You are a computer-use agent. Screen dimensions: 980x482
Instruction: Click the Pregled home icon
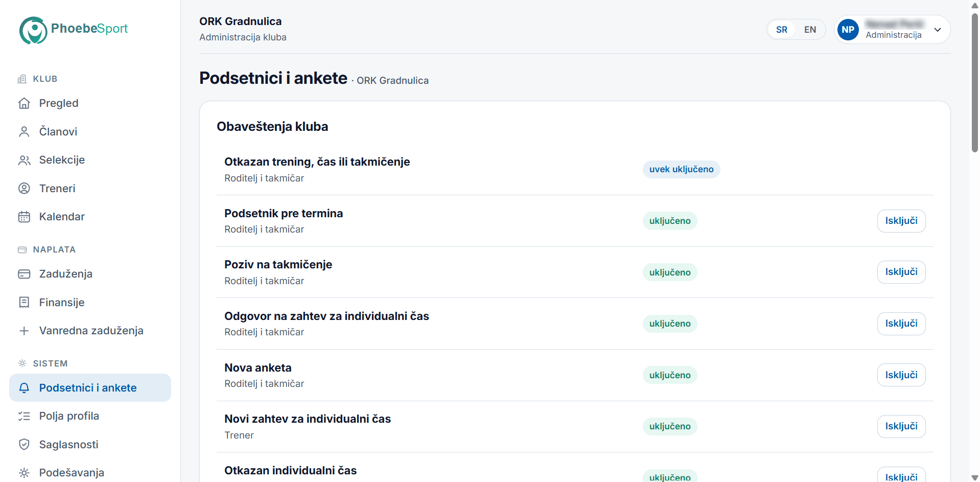(24, 103)
